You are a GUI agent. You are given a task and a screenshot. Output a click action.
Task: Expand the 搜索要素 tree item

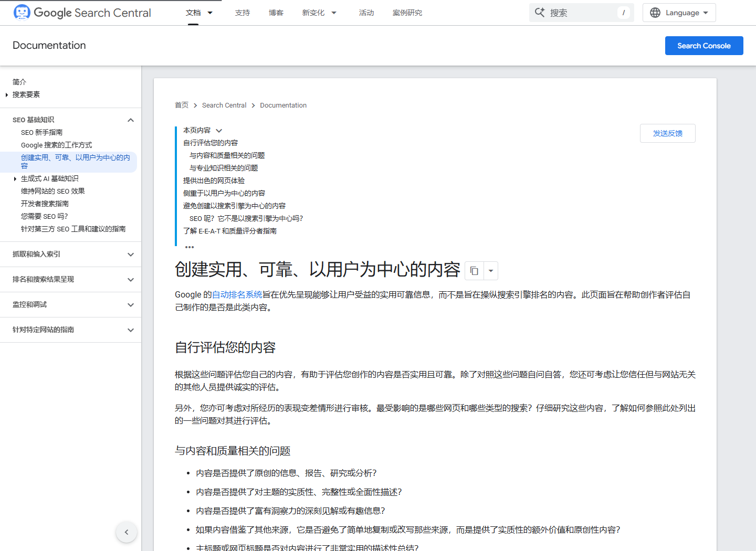pyautogui.click(x=6, y=95)
